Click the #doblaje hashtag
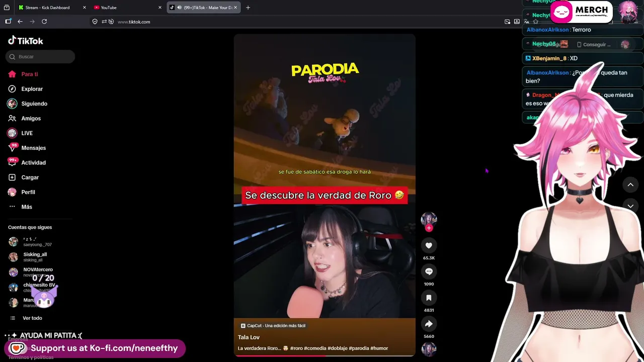The width and height of the screenshot is (644, 362). click(338, 348)
